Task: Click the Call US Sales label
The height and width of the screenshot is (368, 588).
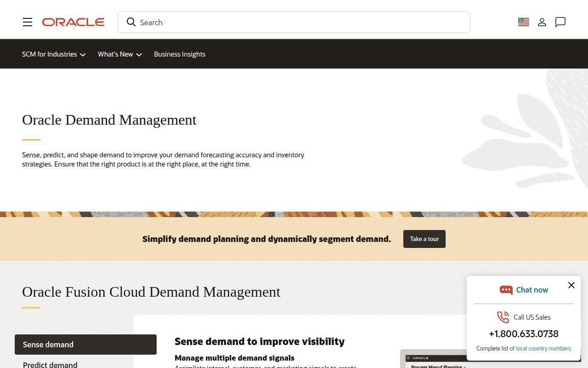Action: [x=532, y=317]
